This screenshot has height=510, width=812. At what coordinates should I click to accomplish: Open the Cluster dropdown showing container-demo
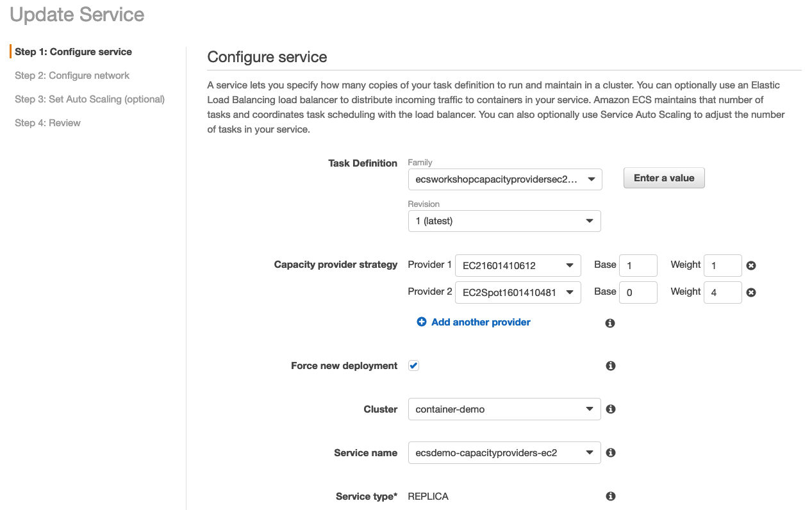click(504, 409)
